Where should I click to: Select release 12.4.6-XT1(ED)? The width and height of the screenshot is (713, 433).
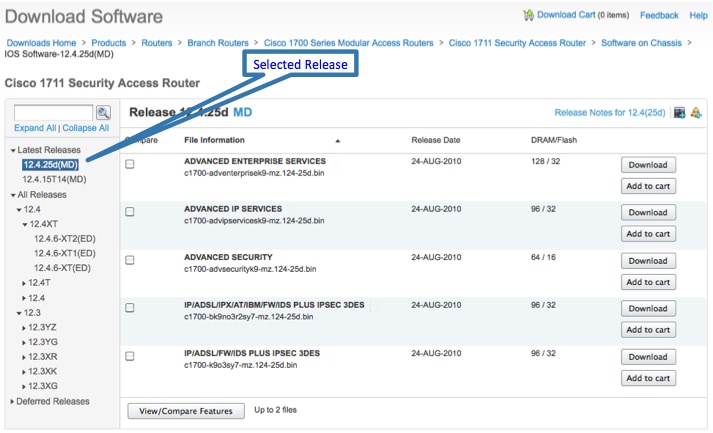click(x=65, y=253)
